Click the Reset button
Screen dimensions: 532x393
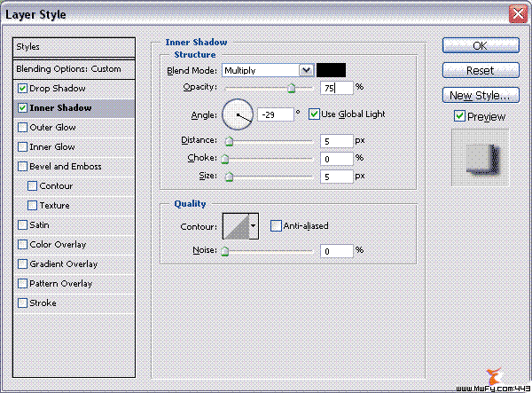click(481, 70)
